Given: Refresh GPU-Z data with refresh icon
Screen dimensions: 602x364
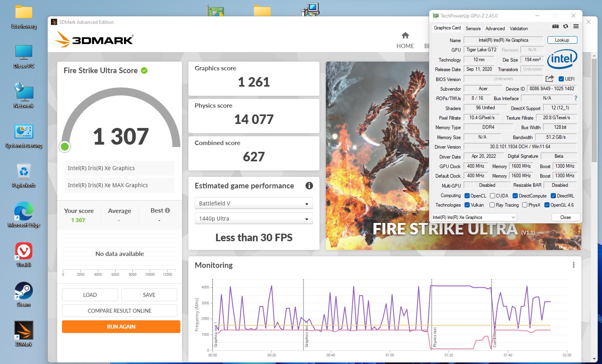Looking at the screenshot, I should 565,26.
